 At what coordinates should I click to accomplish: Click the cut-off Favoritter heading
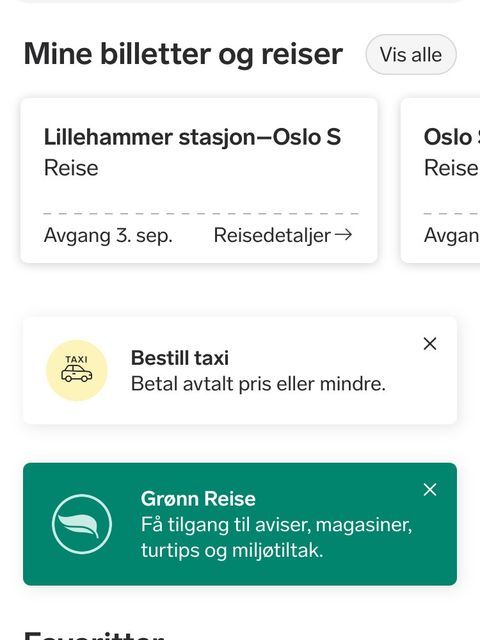pyautogui.click(x=94, y=635)
